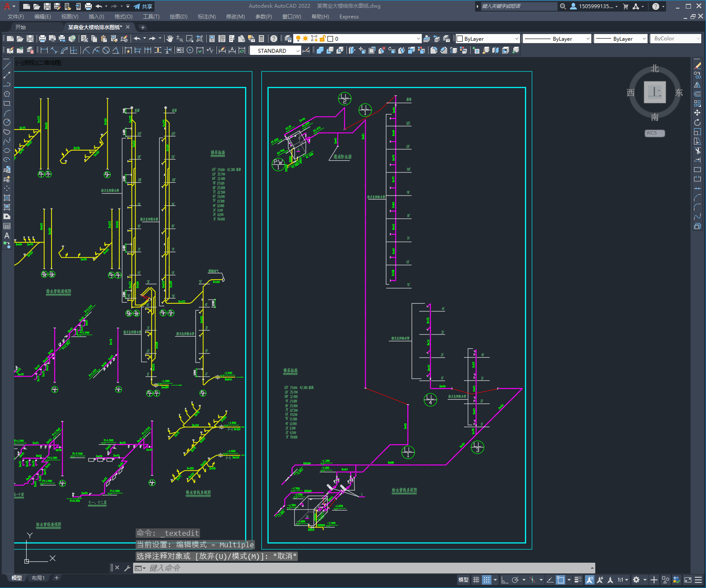Select the Polygon draw tool
The image size is (706, 588).
[x=6, y=94]
